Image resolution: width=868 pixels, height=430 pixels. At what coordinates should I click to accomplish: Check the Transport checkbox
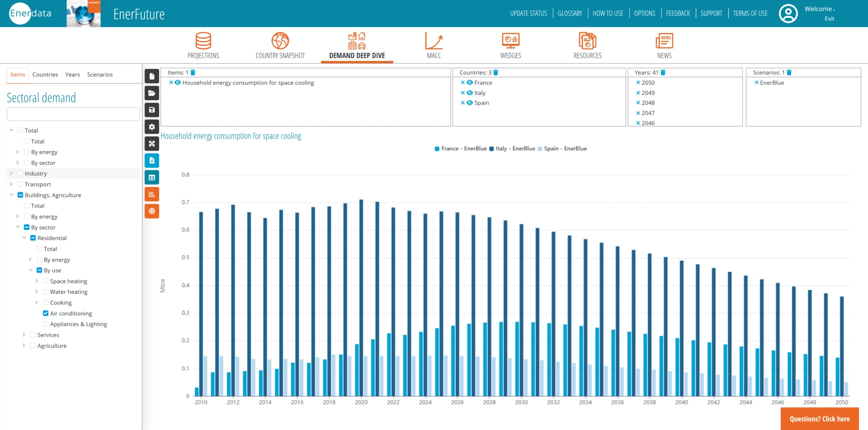20,184
